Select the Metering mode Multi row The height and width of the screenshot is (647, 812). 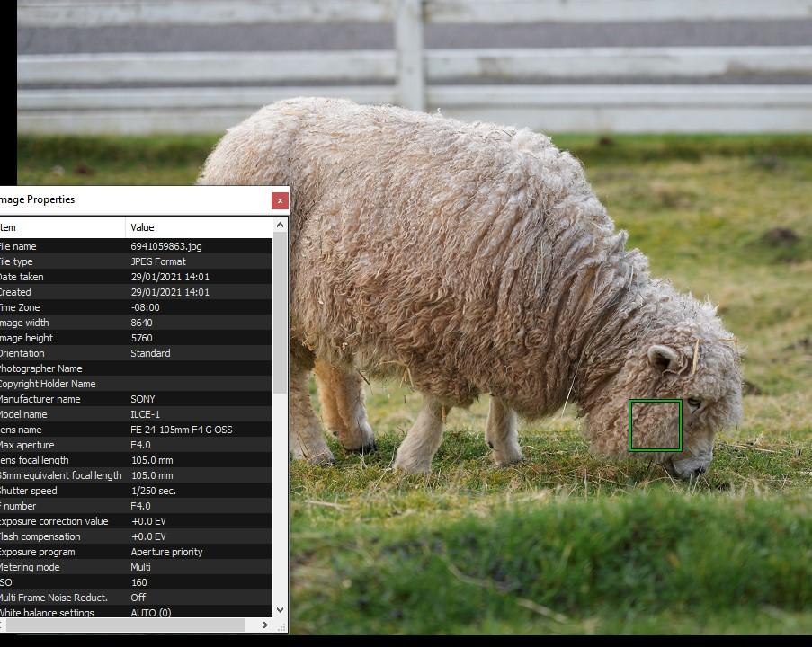(136, 567)
